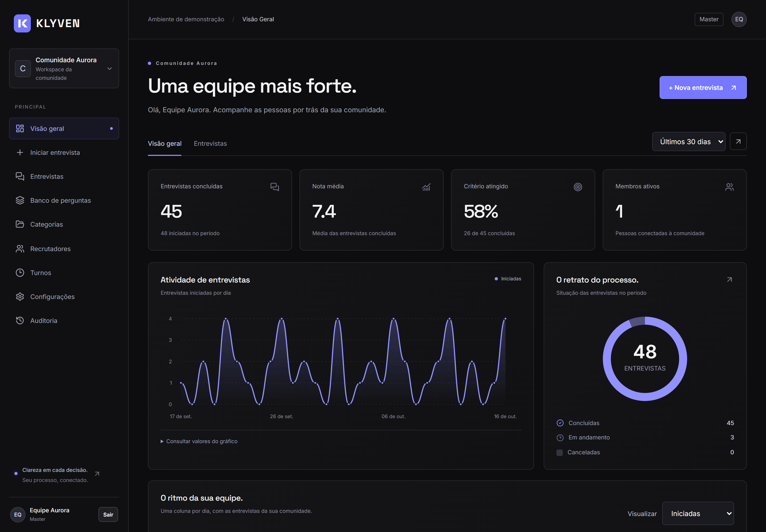The height and width of the screenshot is (532, 766).
Task: Click the Entrevistas label in sidebar
Action: click(x=47, y=176)
